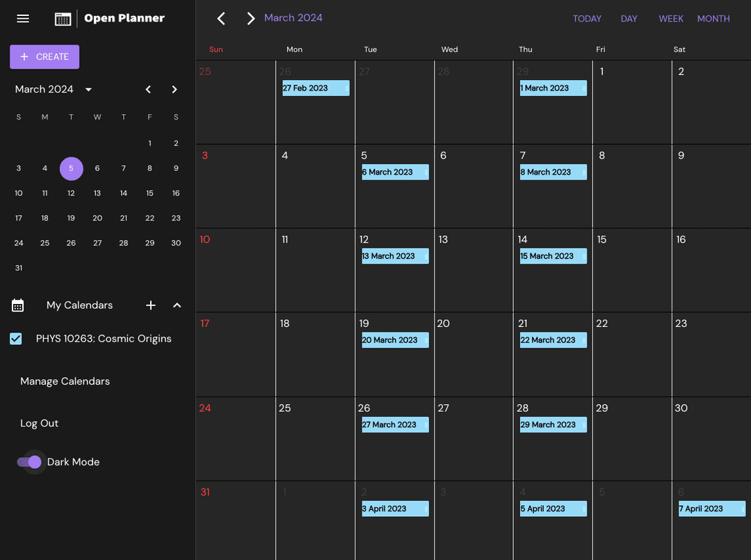Collapse the My Calendars section
Image resolution: width=751 pixels, height=560 pixels.
(x=177, y=305)
